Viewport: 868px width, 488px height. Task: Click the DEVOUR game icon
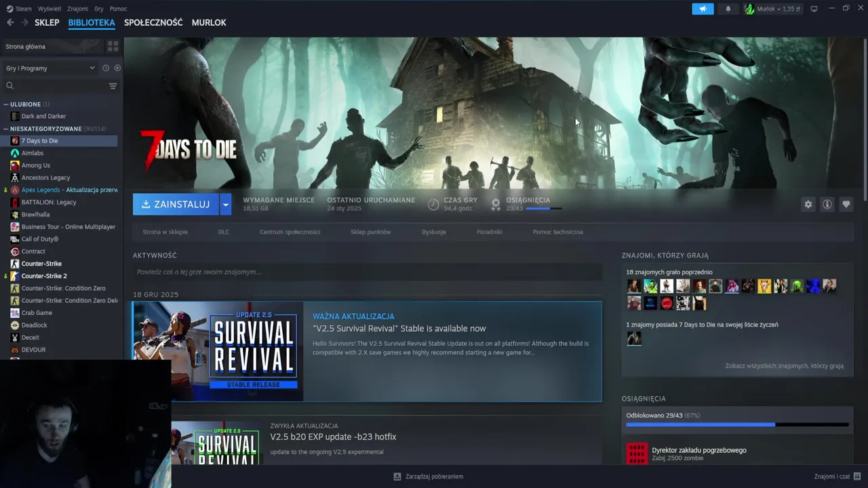click(15, 350)
